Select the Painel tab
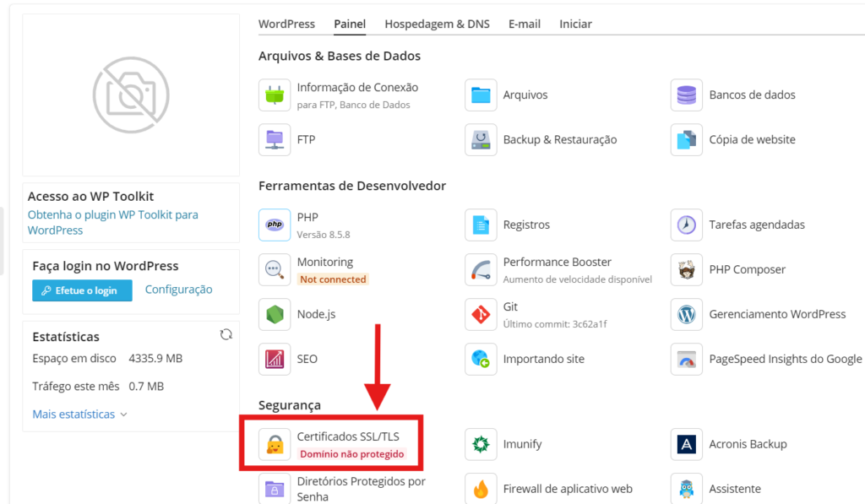This screenshot has width=865, height=504. (350, 24)
